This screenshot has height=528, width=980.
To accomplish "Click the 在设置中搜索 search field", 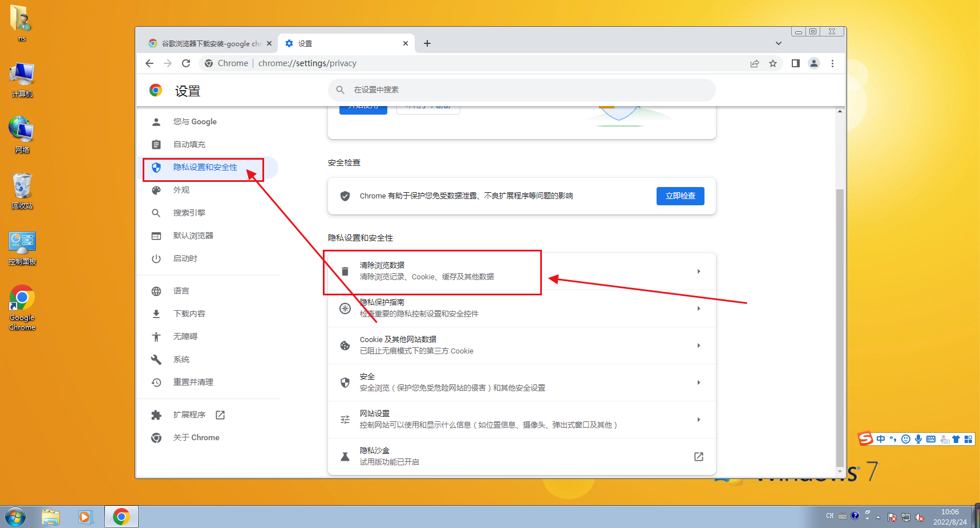I will tap(522, 90).
